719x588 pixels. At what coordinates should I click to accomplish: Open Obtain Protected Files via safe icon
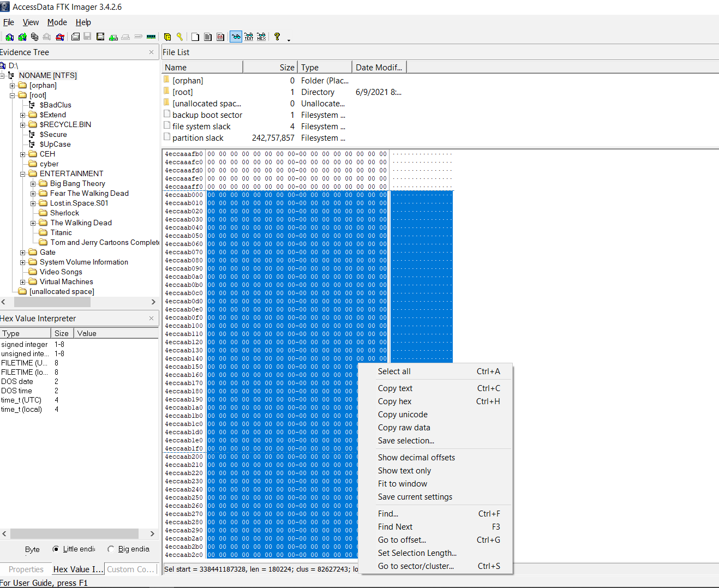coord(167,37)
